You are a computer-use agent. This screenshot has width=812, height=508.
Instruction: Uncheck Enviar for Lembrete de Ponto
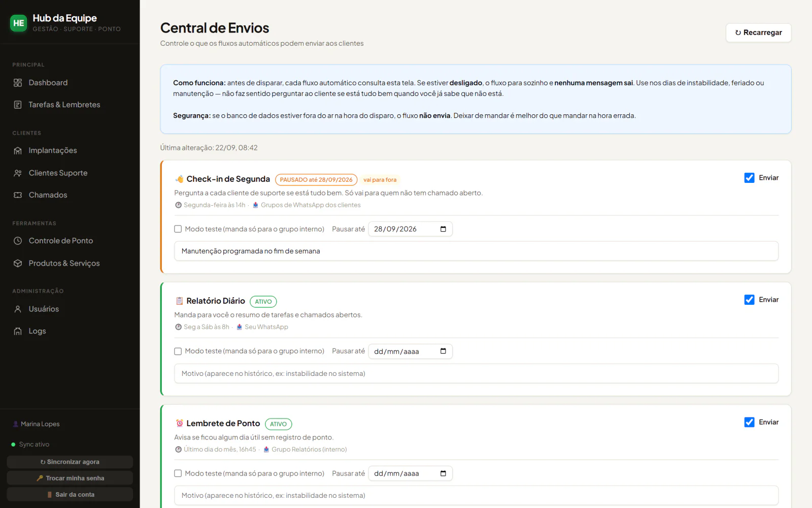749,422
